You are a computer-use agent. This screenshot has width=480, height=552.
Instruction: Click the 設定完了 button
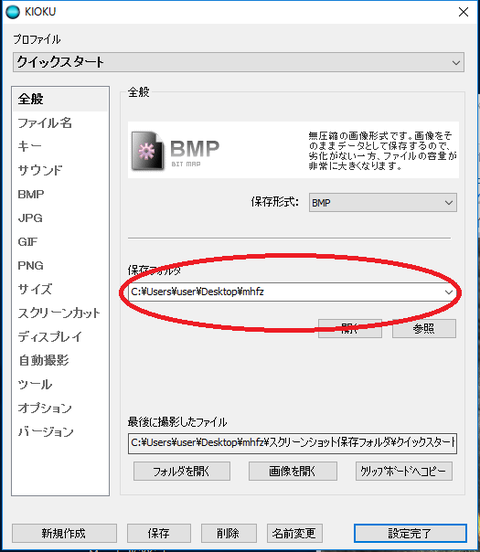pyautogui.click(x=410, y=533)
